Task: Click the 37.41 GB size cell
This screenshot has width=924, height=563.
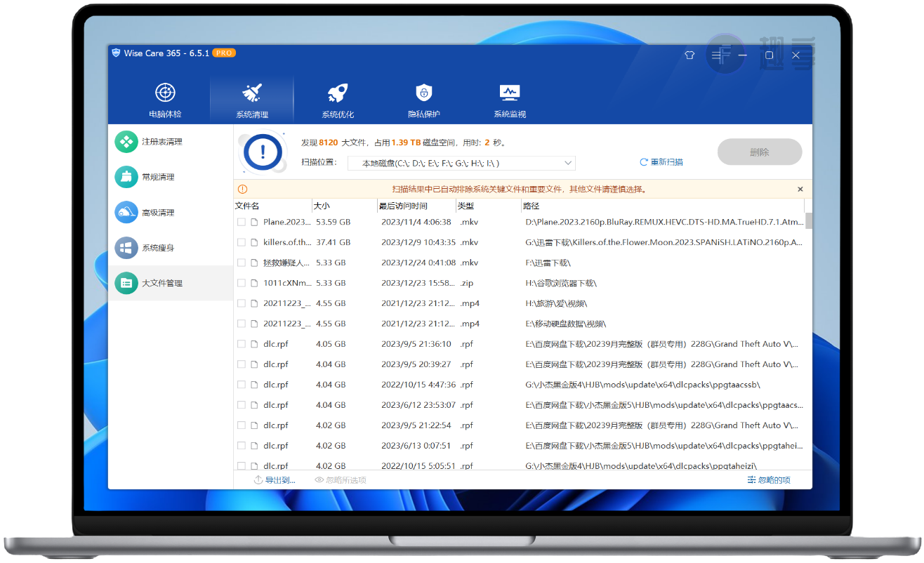Action: pyautogui.click(x=333, y=242)
